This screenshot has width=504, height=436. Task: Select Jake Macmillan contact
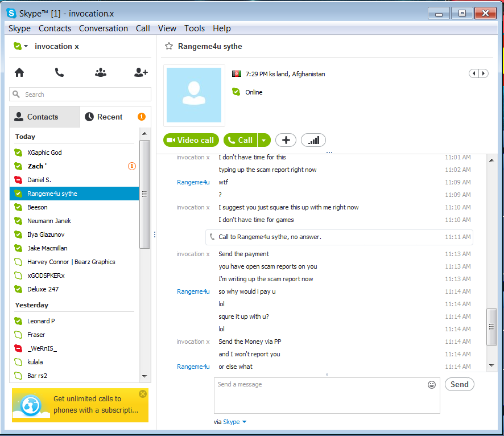pyautogui.click(x=75, y=248)
